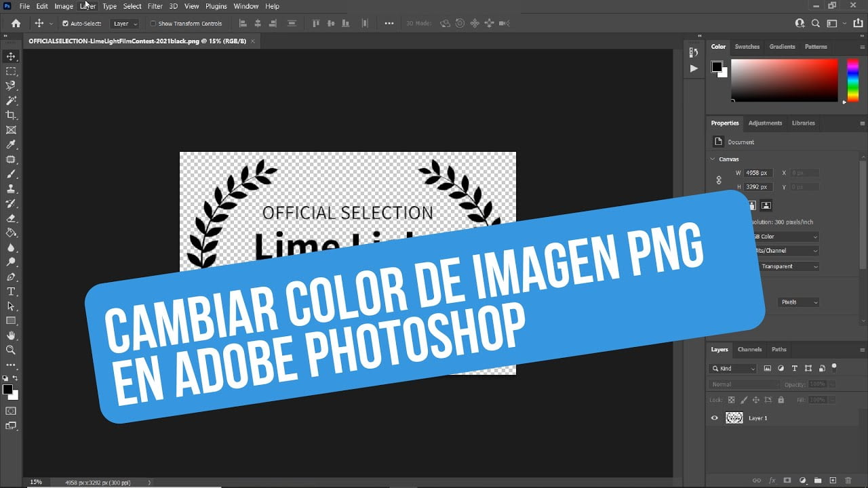Open the File menu
The height and width of the screenshot is (488, 868).
[x=24, y=6]
